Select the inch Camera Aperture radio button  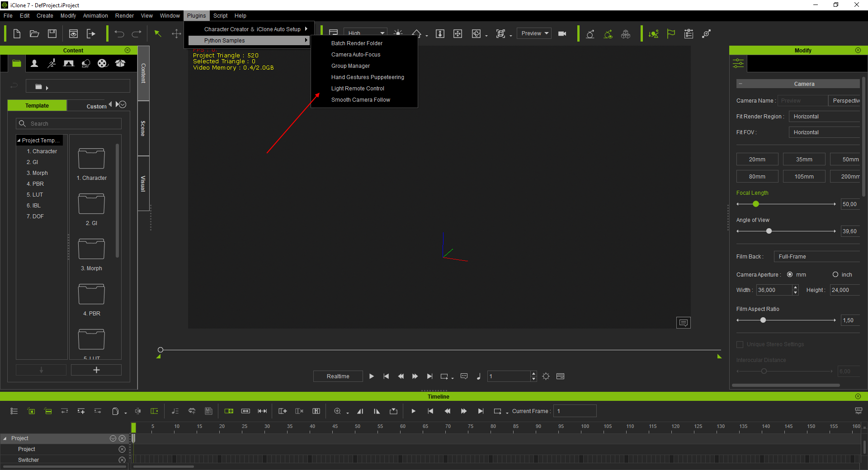(x=835, y=274)
